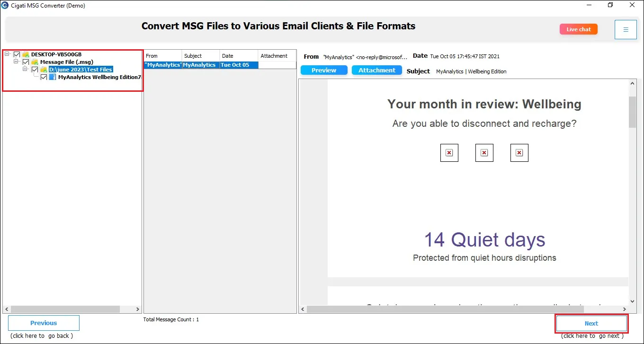Click the MyAnalytics Subject cell in the message list
This screenshot has height=344, width=644.
pyautogui.click(x=201, y=65)
